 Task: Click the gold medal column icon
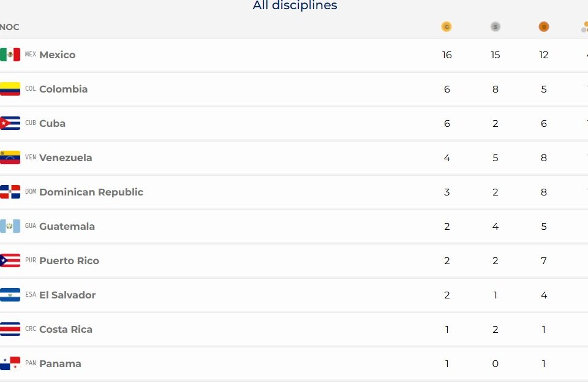[447, 26]
